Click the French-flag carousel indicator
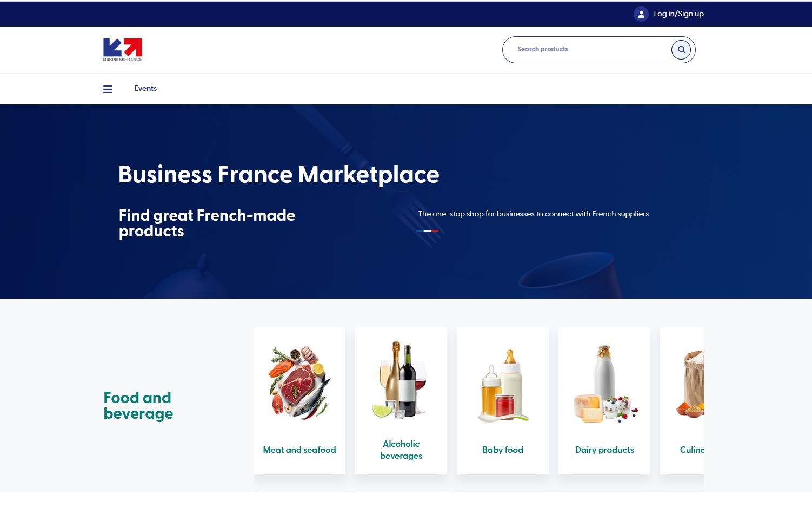812x521 pixels. tap(428, 230)
